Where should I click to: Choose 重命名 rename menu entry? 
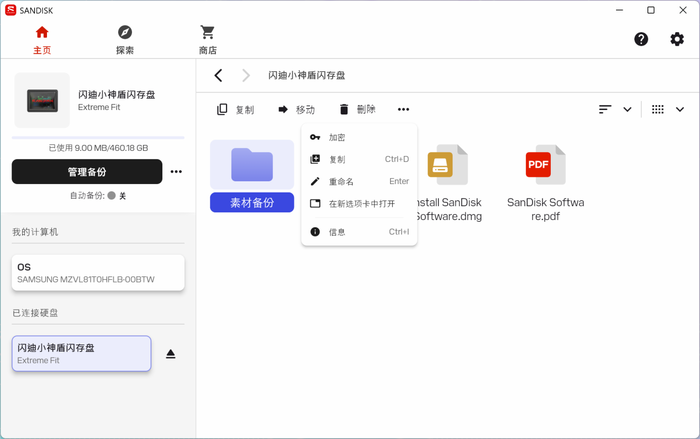(359, 181)
